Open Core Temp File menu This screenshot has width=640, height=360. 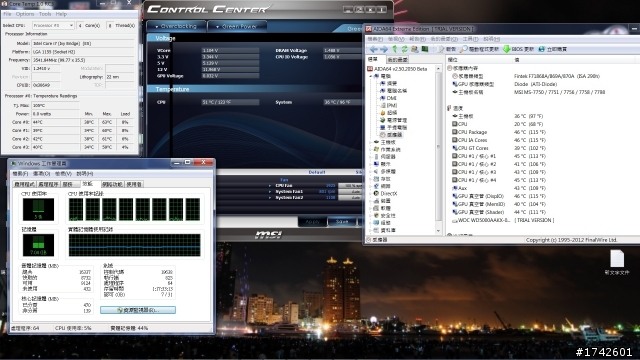[7, 14]
